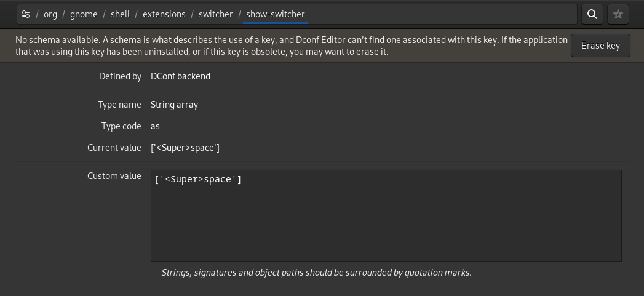Click the root path icon in the path bar

tap(26, 14)
